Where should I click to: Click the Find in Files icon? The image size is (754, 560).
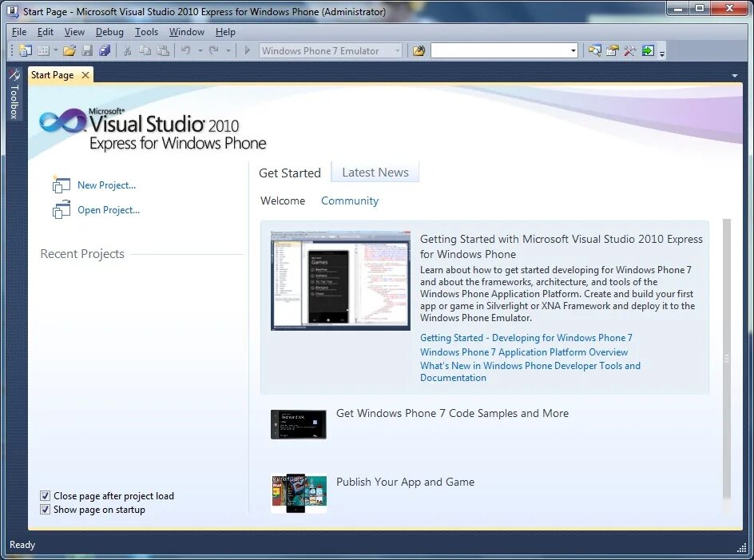pyautogui.click(x=419, y=50)
